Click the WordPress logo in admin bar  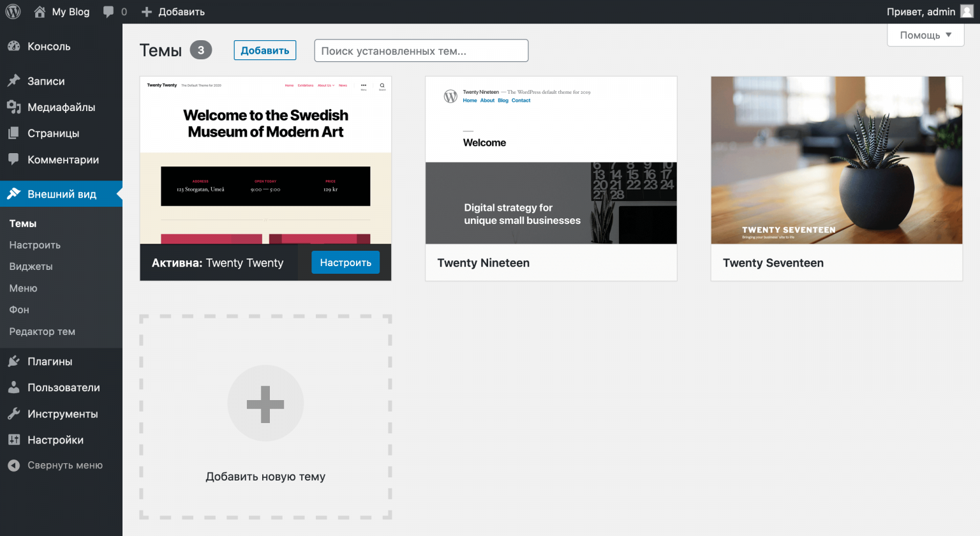tap(13, 11)
